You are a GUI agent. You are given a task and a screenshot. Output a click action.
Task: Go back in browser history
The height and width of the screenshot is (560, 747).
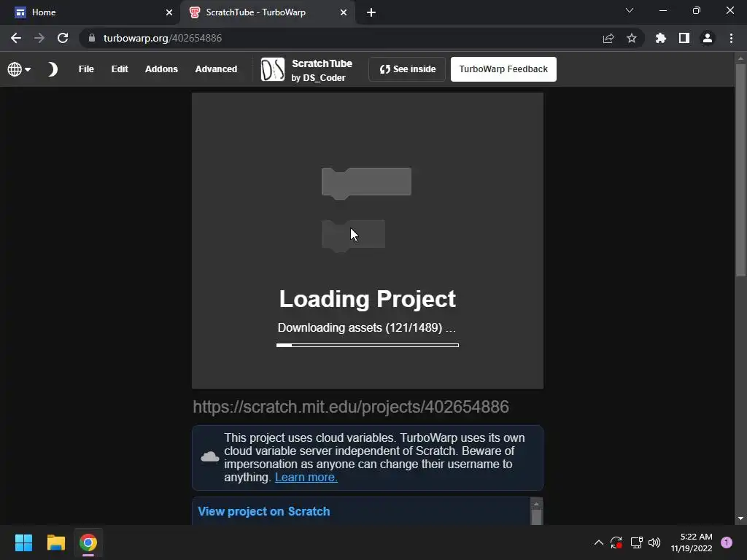(x=16, y=38)
